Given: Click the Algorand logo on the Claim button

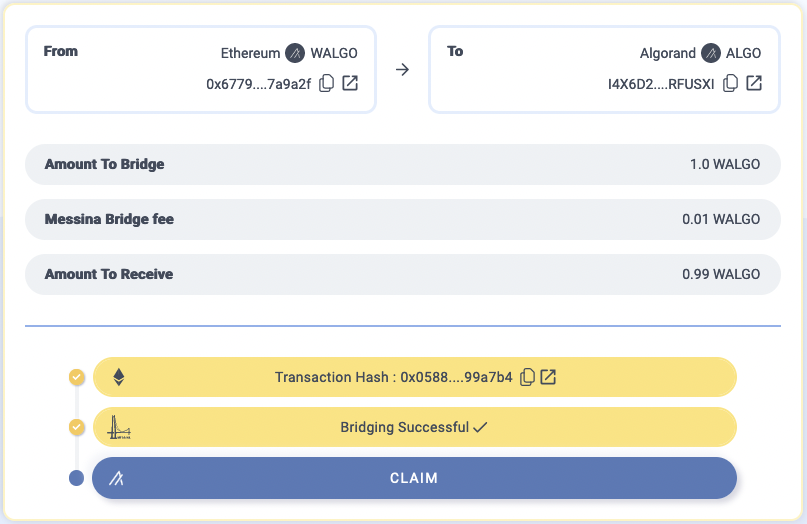Looking at the screenshot, I should (x=116, y=478).
